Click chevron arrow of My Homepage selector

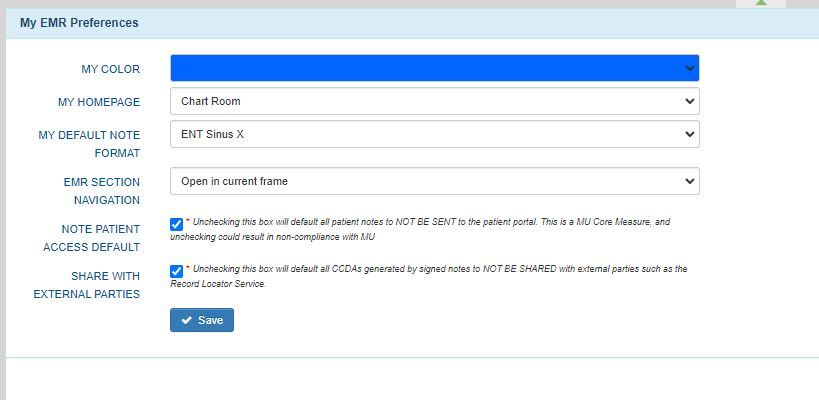click(689, 101)
